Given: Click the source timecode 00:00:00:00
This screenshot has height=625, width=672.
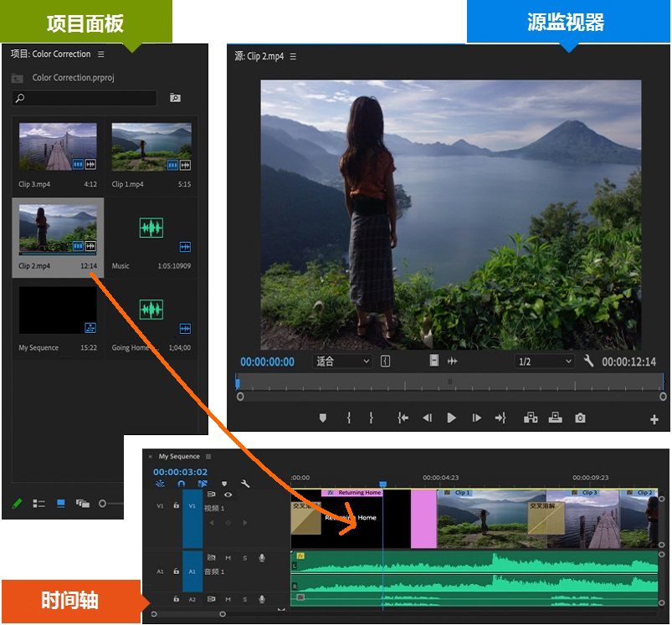Looking at the screenshot, I should pos(268,362).
